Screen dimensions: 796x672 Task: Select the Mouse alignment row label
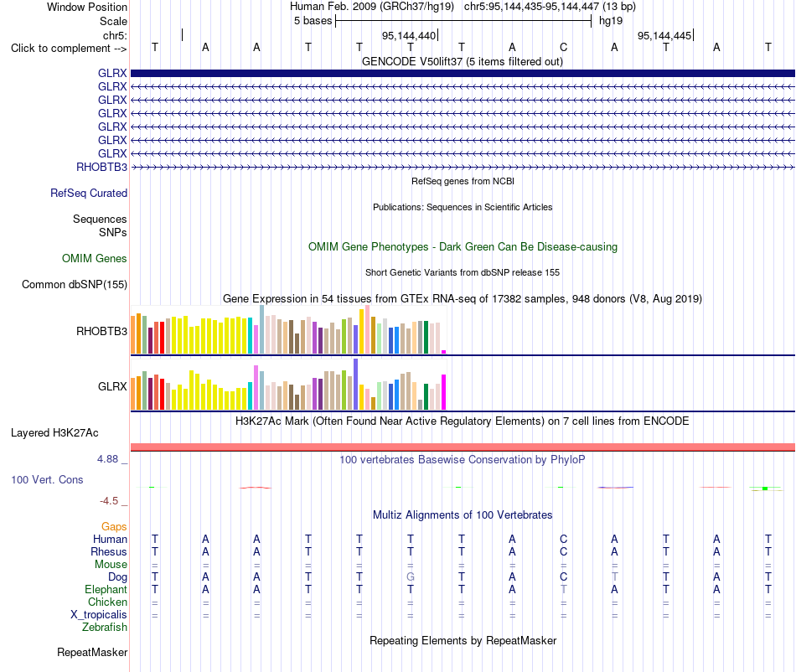coord(111,565)
